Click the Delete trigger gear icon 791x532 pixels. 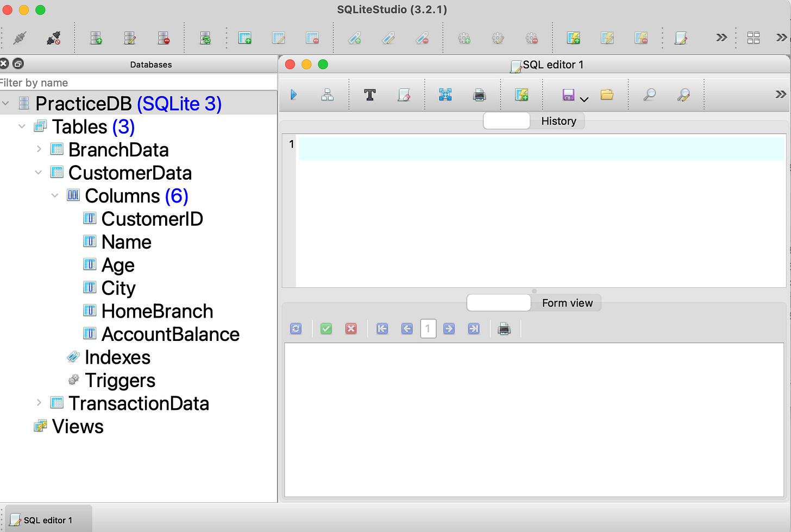point(531,38)
